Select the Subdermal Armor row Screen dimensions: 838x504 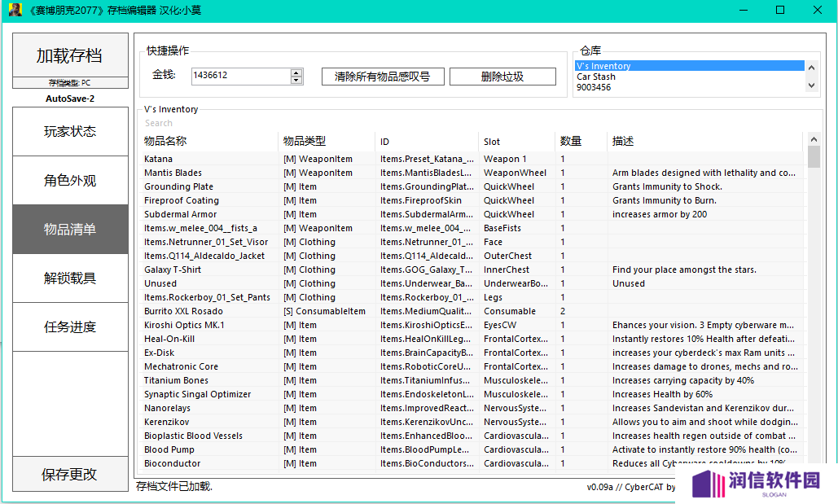point(472,214)
